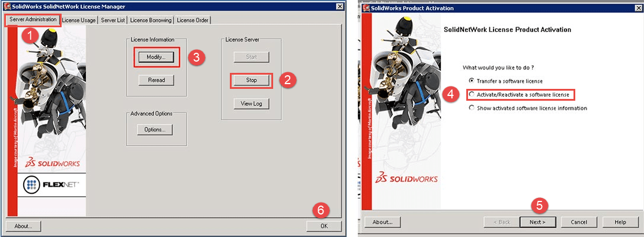Open Help in Product Activation dialog
This screenshot has width=644, height=237.
620,222
